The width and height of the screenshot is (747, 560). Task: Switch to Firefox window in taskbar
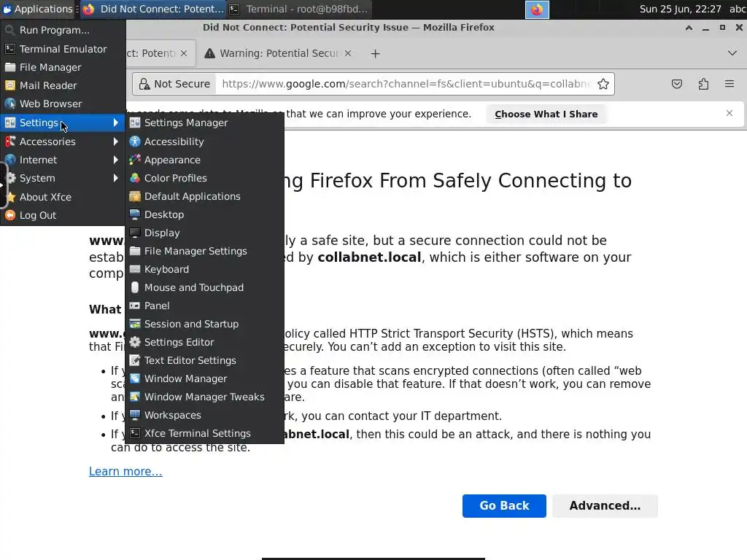pos(152,9)
